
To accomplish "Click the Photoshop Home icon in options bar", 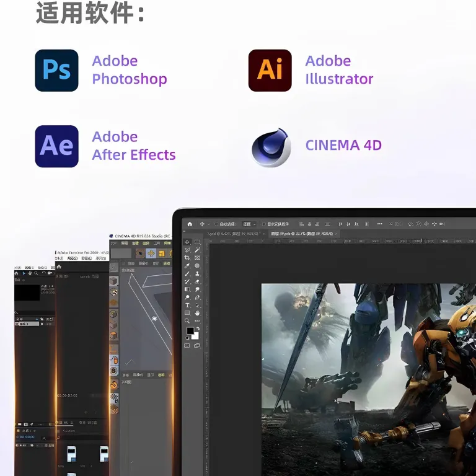I will 190,224.
